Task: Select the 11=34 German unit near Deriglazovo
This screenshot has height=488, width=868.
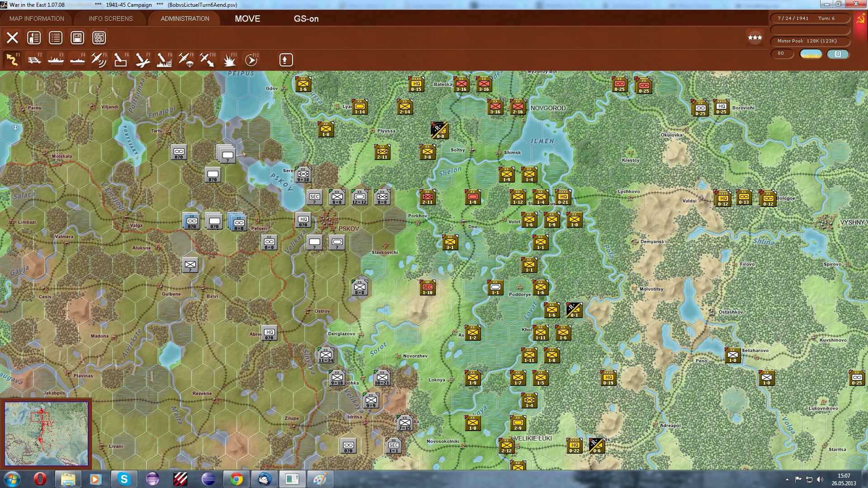Action: click(x=325, y=356)
